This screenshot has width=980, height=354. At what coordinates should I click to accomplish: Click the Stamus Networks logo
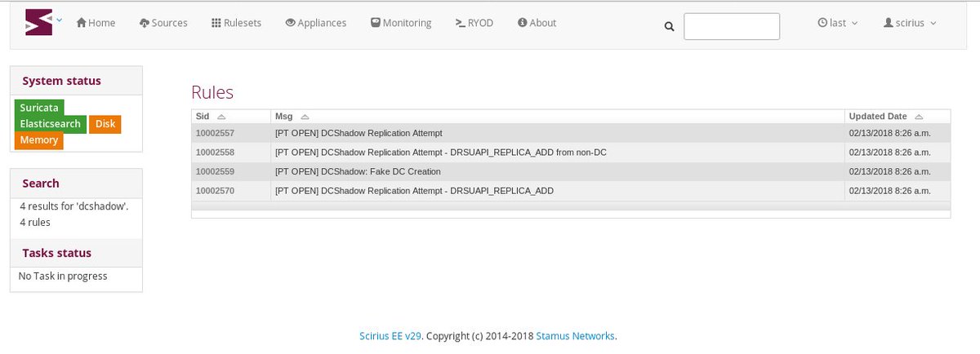38,22
